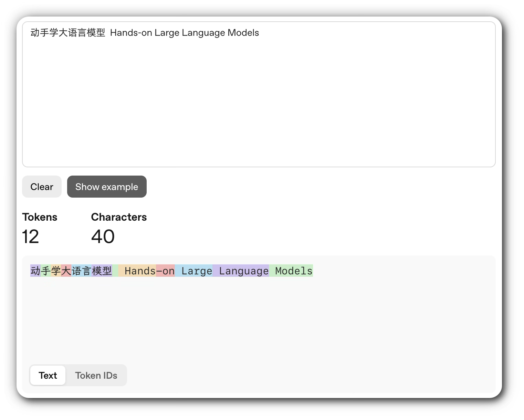524x420 pixels.
Task: Select the Text view tab
Action: click(x=48, y=375)
